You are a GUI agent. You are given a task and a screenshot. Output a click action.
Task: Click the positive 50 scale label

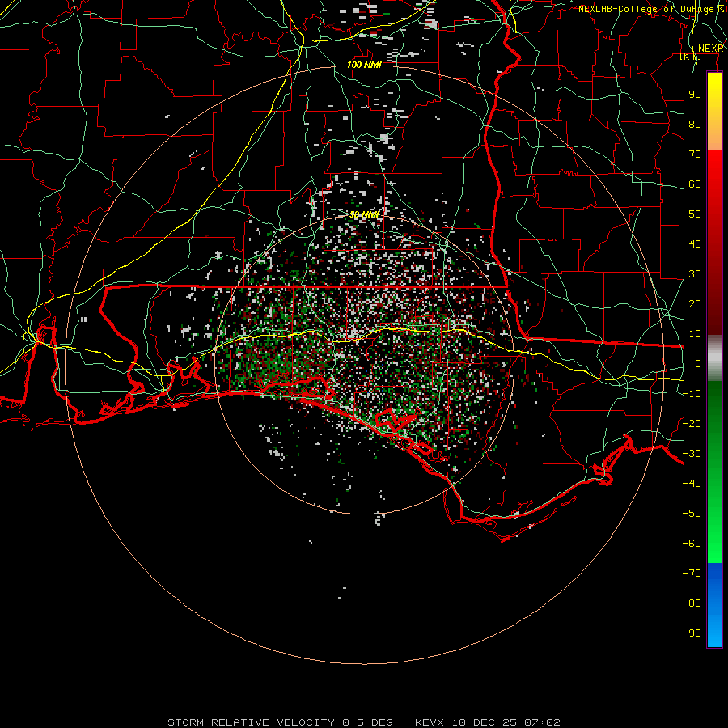coord(695,214)
